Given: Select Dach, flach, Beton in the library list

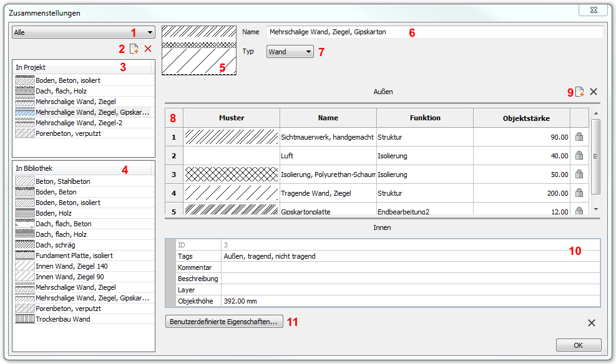Looking at the screenshot, I should (x=84, y=224).
